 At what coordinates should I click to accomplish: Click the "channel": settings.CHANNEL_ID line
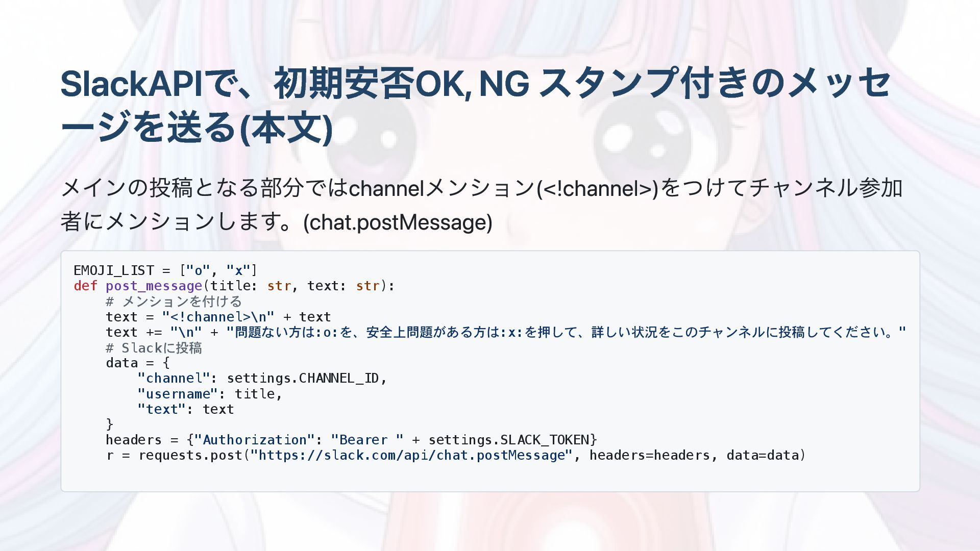262,379
